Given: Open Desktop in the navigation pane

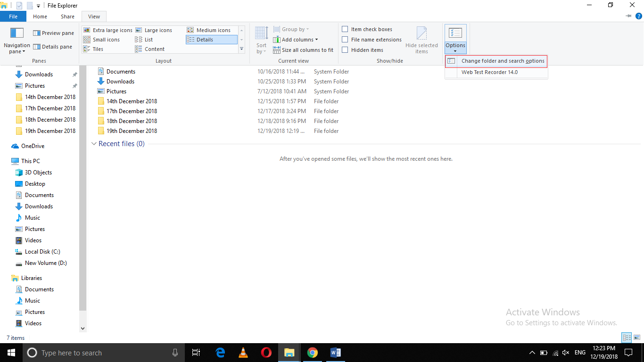Looking at the screenshot, I should click(35, 184).
